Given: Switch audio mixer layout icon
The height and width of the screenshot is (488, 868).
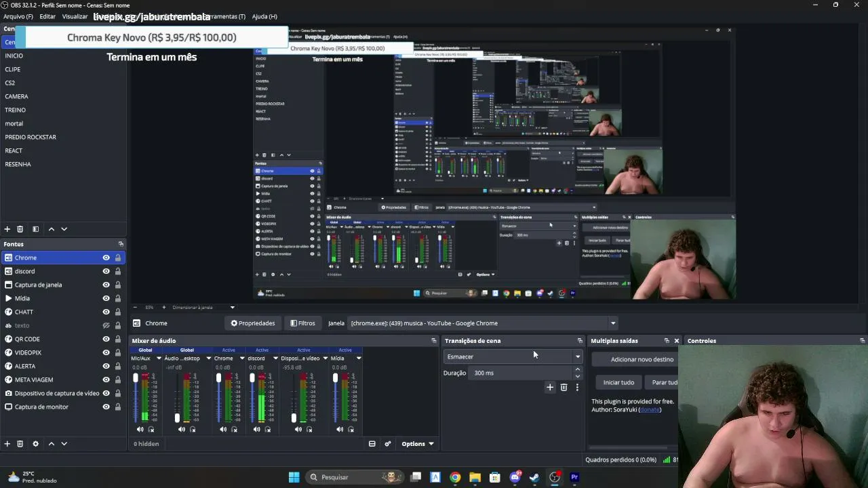Looking at the screenshot, I should [x=372, y=444].
